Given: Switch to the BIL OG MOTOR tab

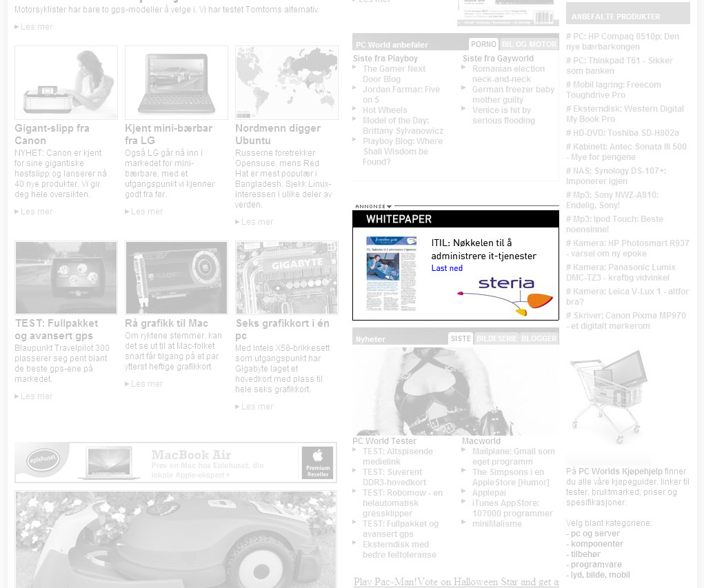Looking at the screenshot, I should (x=529, y=44).
